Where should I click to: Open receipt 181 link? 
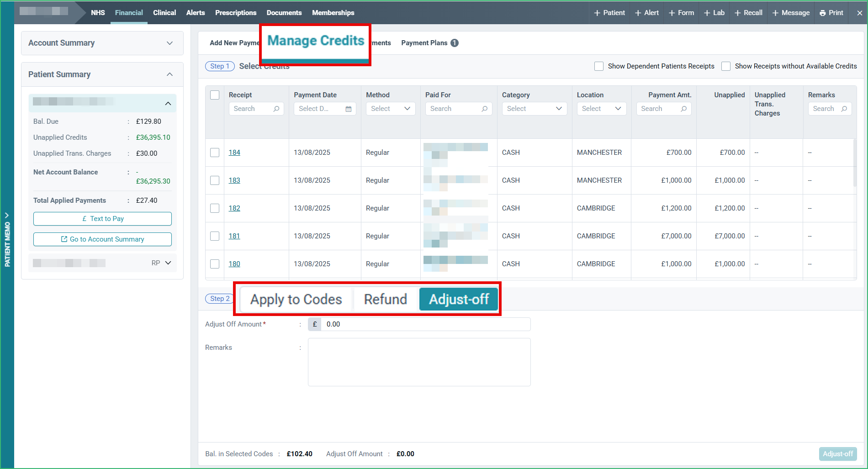point(234,236)
